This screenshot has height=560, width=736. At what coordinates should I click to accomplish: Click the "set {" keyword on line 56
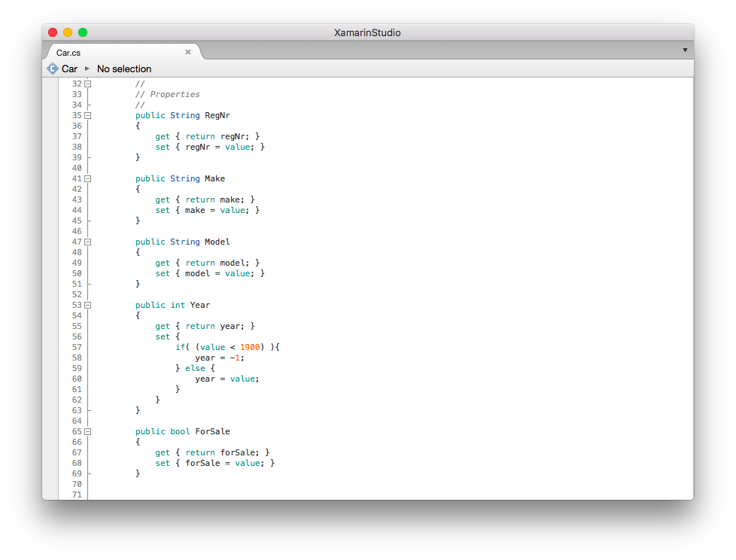click(x=168, y=337)
